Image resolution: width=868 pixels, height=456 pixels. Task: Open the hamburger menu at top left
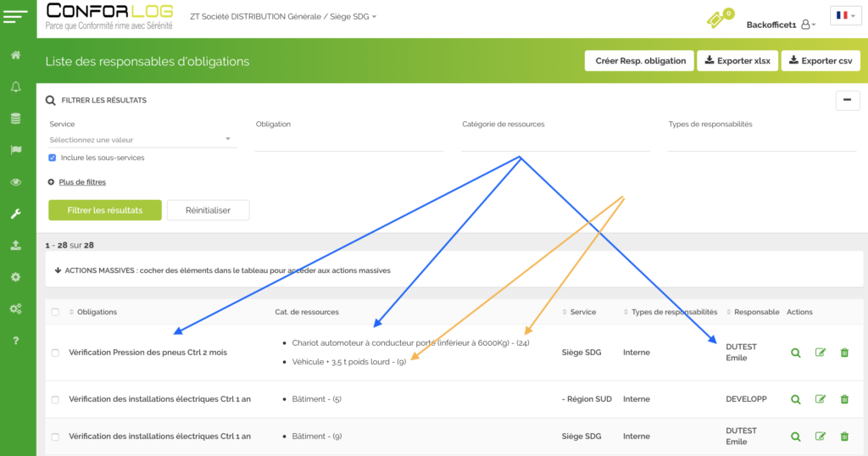click(15, 17)
